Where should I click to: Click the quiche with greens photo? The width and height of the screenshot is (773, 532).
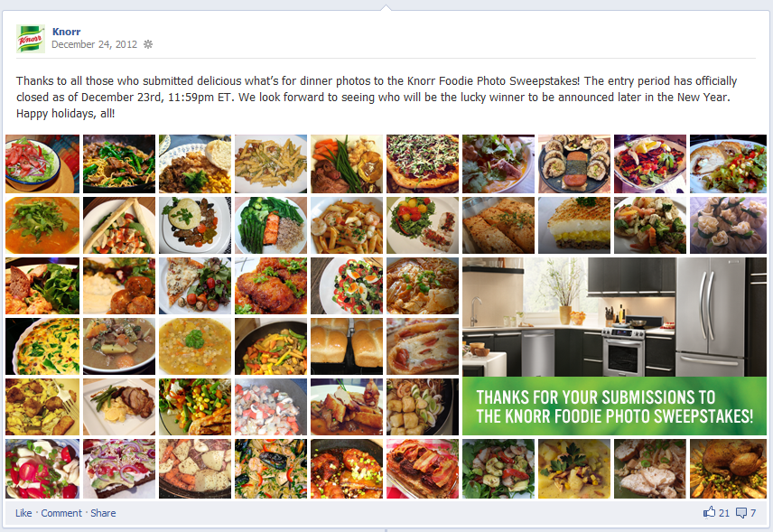coord(42,346)
